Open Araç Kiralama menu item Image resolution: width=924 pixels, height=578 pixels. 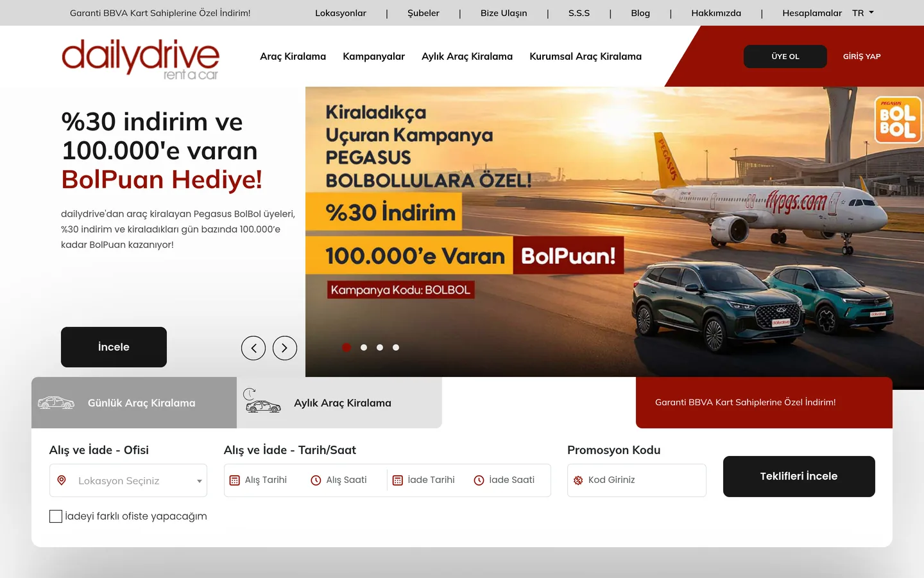293,57
